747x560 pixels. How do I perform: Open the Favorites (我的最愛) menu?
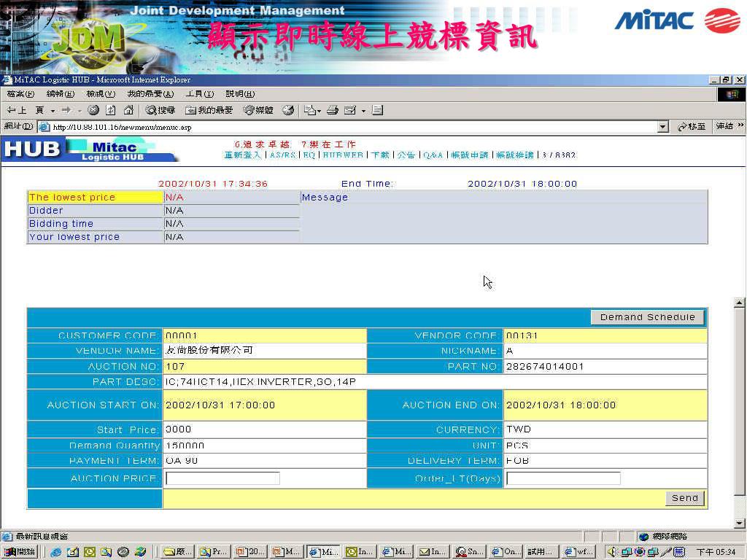[150, 94]
